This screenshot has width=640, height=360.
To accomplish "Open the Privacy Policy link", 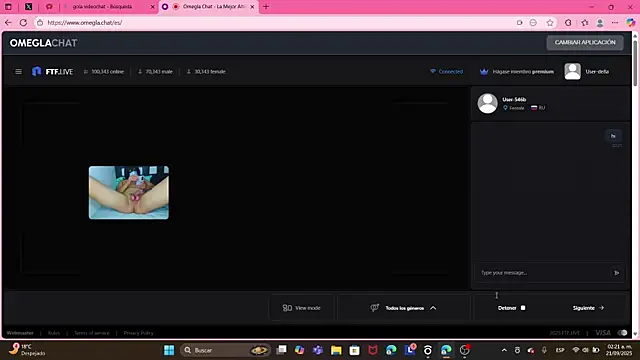I will click(x=138, y=333).
